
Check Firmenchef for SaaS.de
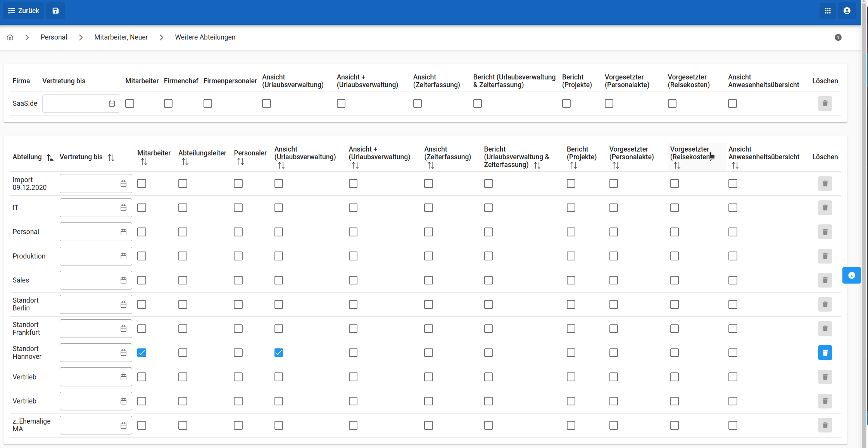click(168, 103)
